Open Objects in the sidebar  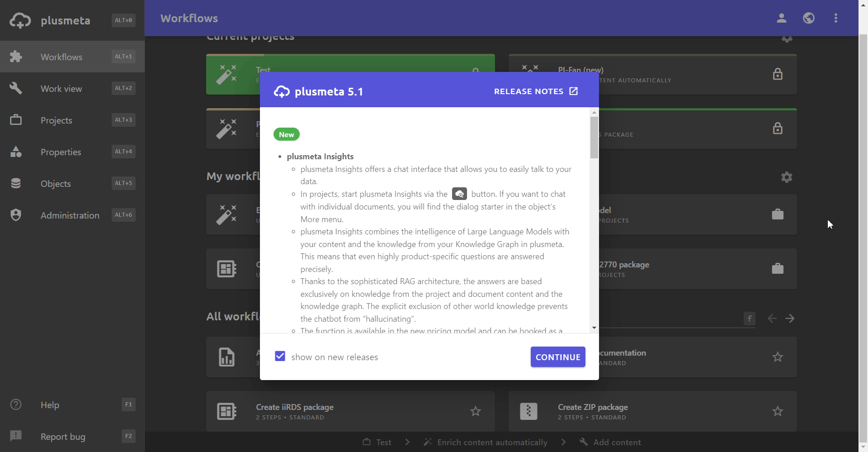[x=72, y=183]
